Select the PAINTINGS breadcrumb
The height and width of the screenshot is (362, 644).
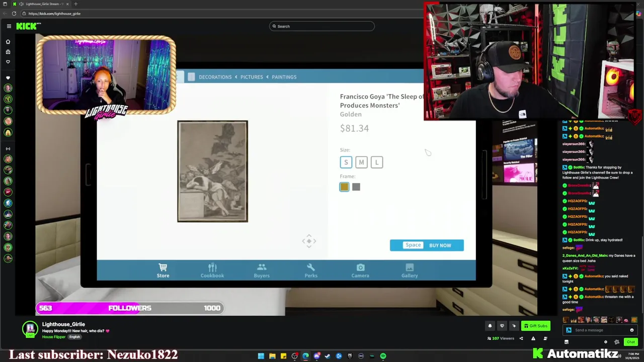coord(284,77)
